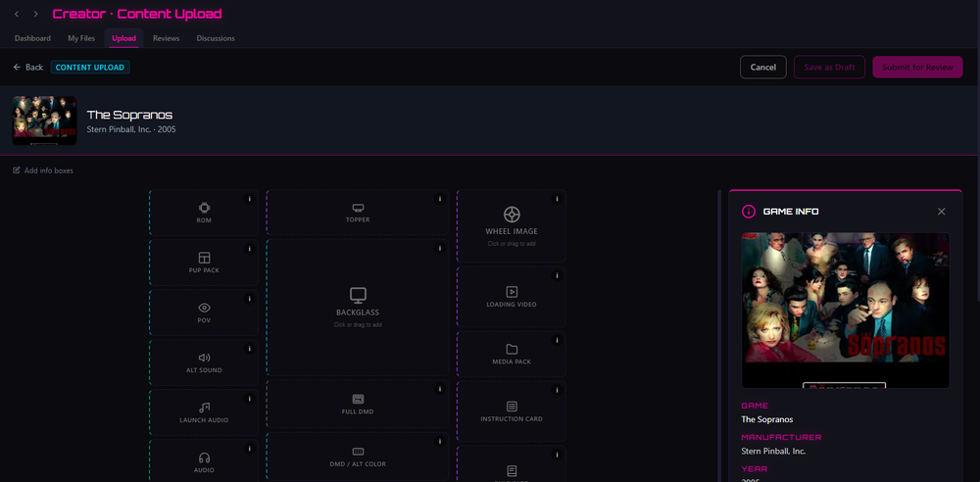
Task: Show info for the Instruction Card slot
Action: click(557, 390)
